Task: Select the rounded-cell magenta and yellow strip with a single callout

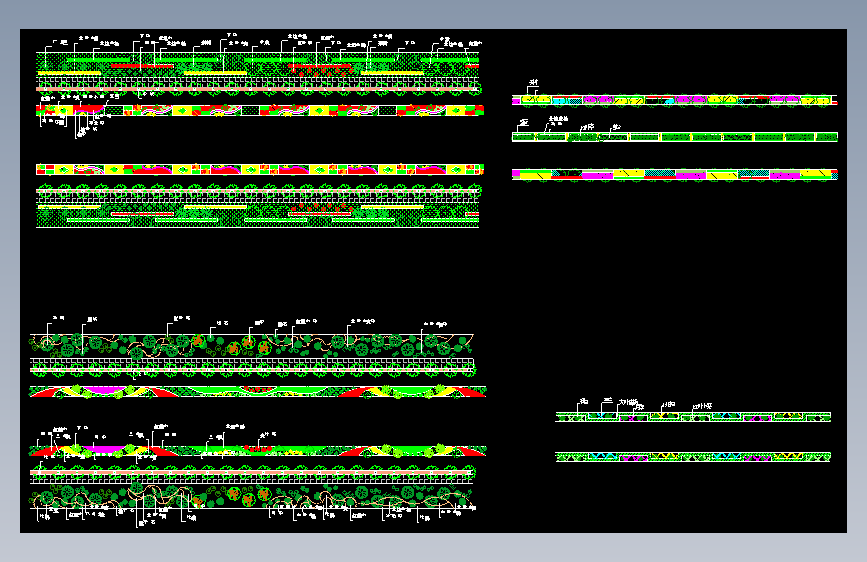Action: tap(675, 100)
